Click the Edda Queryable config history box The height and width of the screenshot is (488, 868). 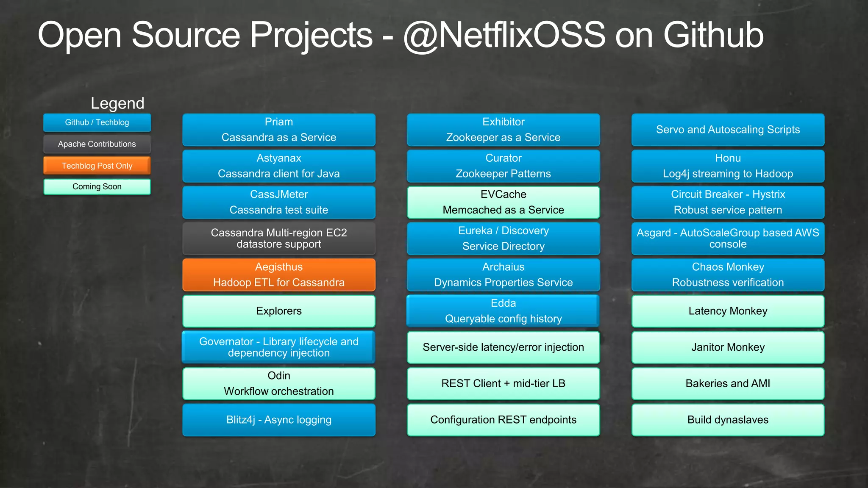[504, 311]
